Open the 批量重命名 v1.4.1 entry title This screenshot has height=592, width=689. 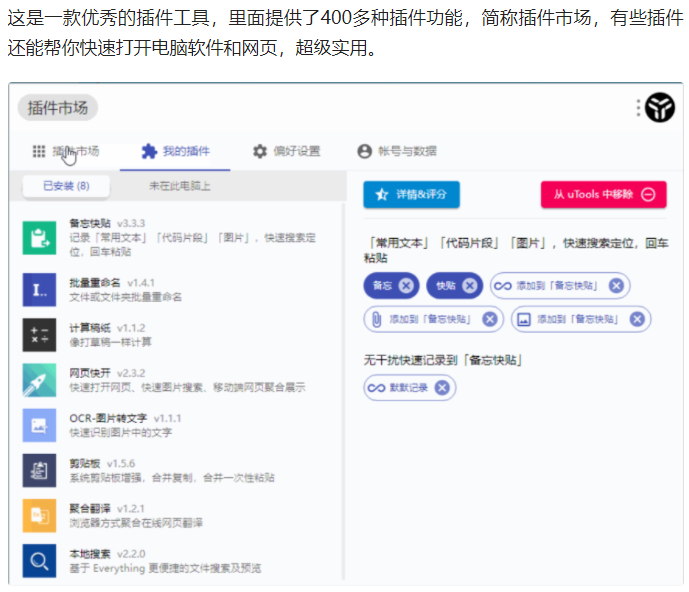coord(112,283)
